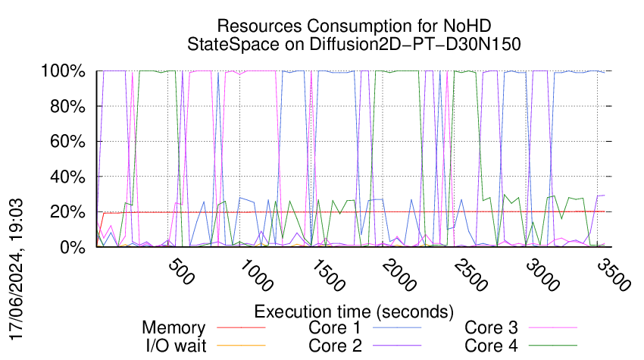Click the 3000 x-axis tick label

[x=542, y=275]
